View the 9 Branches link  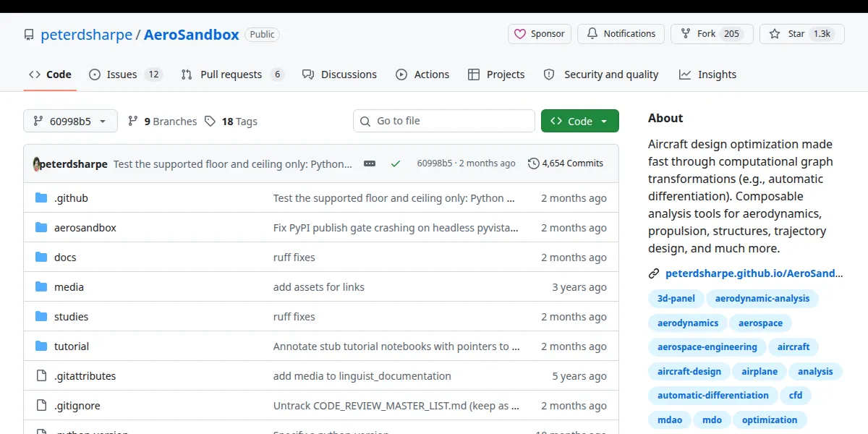click(162, 122)
